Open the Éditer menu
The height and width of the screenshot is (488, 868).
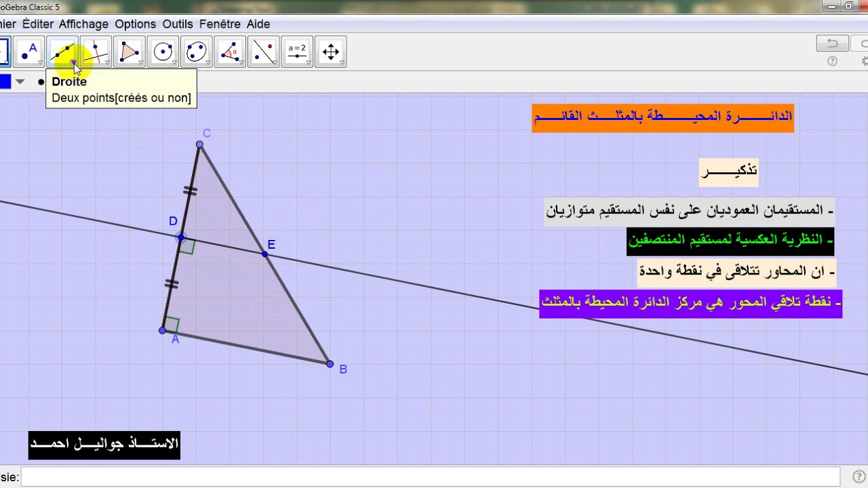[37, 24]
